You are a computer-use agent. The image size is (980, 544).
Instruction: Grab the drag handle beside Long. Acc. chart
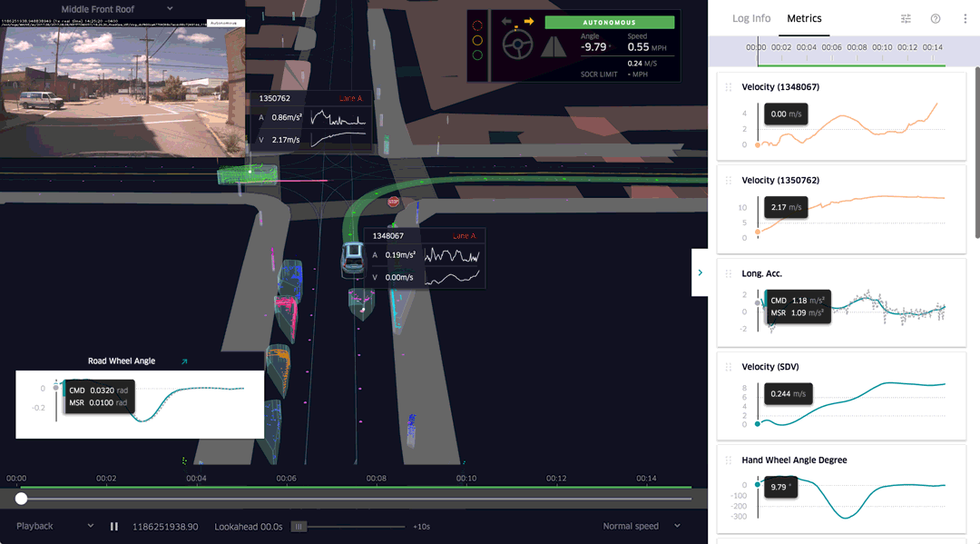[x=728, y=272]
